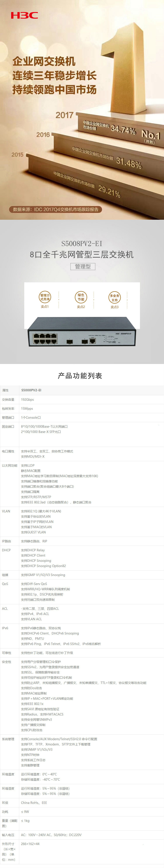Click the 管理型 boxed label

(x=83, y=266)
